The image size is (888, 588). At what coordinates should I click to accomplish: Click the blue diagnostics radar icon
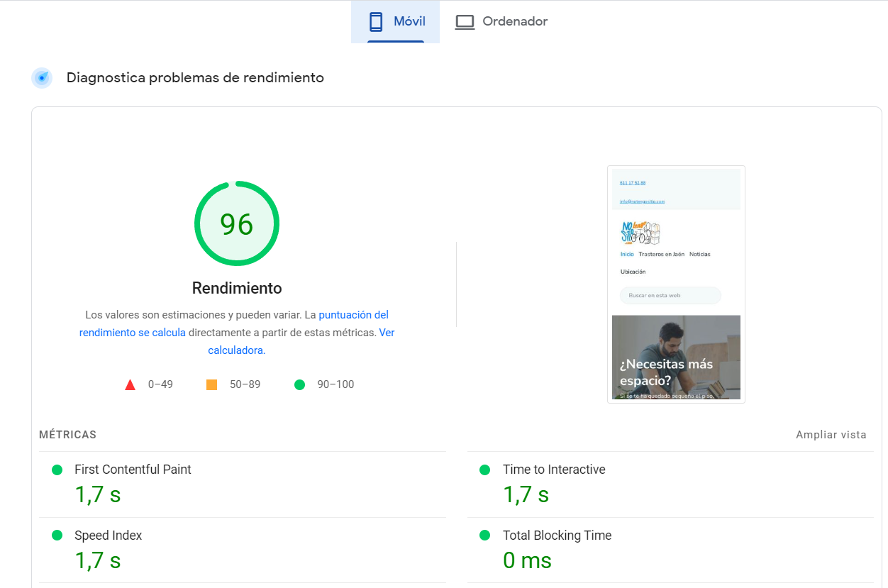point(42,78)
